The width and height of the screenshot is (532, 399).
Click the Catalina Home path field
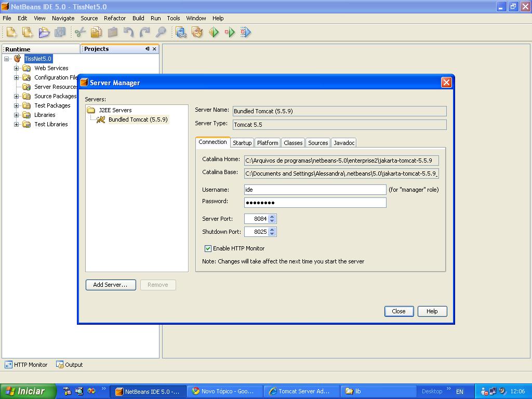[x=341, y=161]
